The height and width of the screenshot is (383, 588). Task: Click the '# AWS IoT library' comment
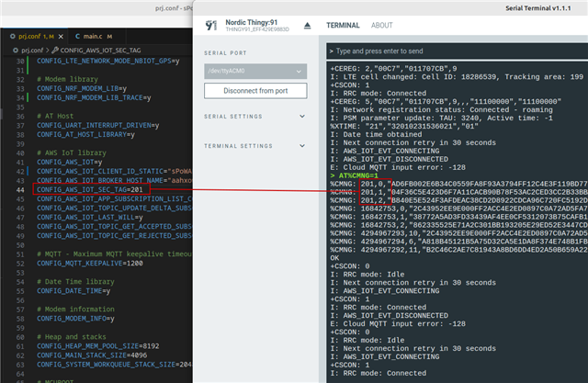pos(72,152)
